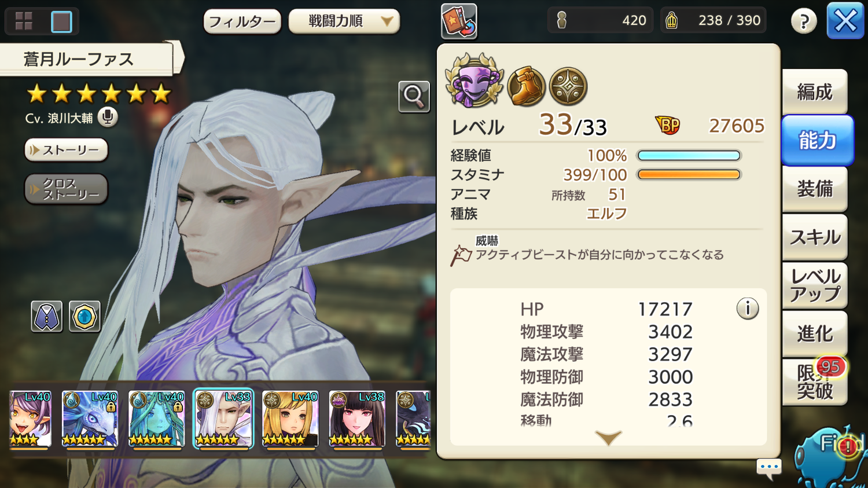Tap the purple mask job emblem

click(474, 81)
